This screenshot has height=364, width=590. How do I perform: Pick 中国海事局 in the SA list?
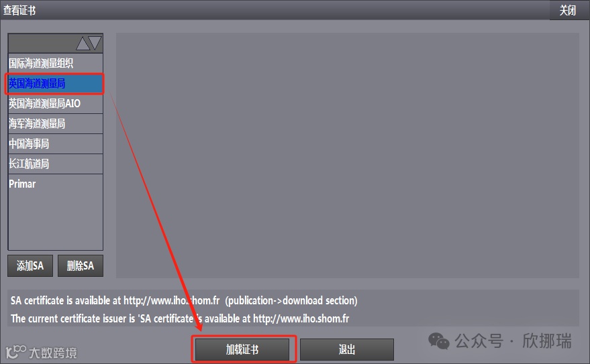coord(55,143)
